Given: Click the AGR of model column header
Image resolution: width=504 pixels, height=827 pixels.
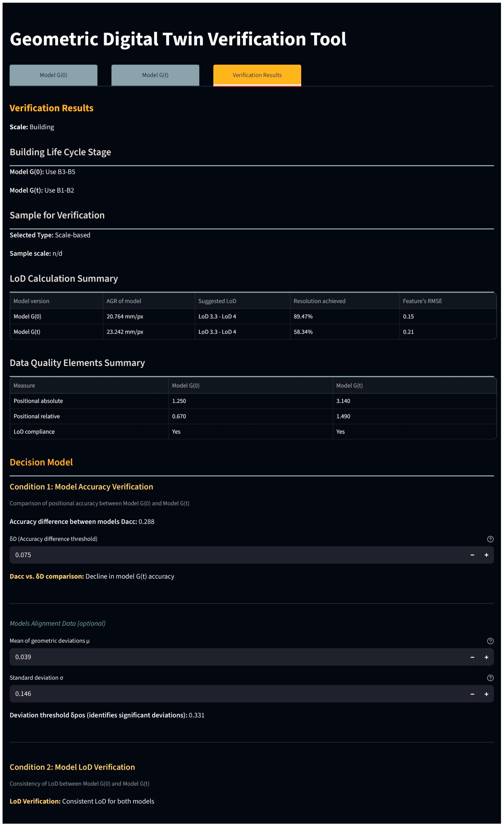Looking at the screenshot, I should coord(124,301).
